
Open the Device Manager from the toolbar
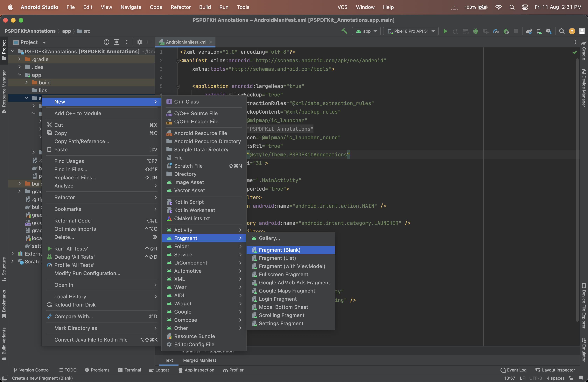point(539,31)
